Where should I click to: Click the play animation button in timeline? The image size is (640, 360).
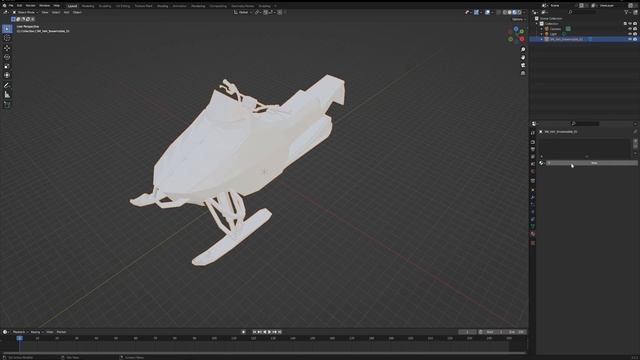(269, 332)
